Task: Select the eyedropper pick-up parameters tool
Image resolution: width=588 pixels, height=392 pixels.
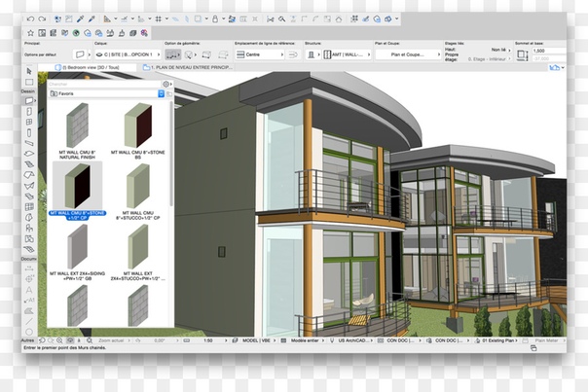Action: (80, 18)
